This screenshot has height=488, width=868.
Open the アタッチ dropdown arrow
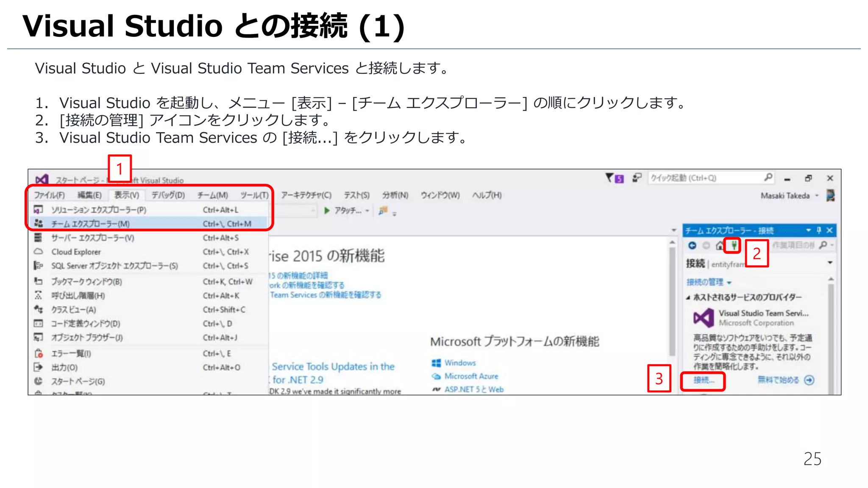pos(367,211)
